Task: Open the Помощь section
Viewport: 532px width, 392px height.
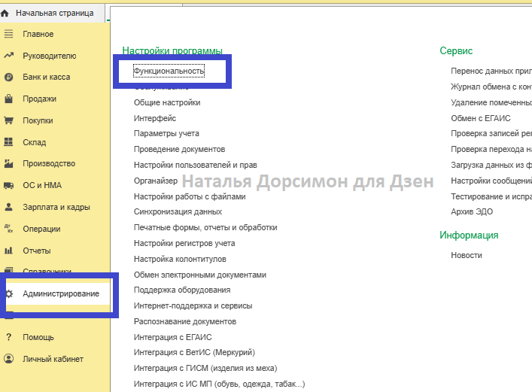Action: [x=38, y=337]
